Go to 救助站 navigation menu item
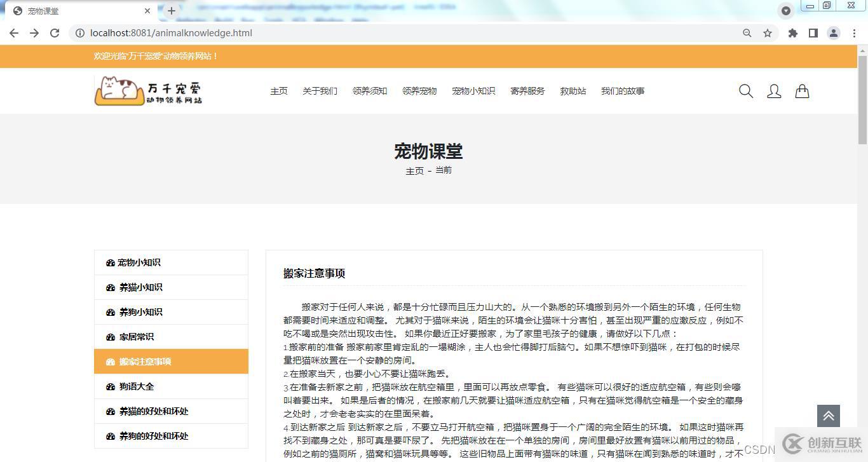The height and width of the screenshot is (462, 868). click(573, 91)
